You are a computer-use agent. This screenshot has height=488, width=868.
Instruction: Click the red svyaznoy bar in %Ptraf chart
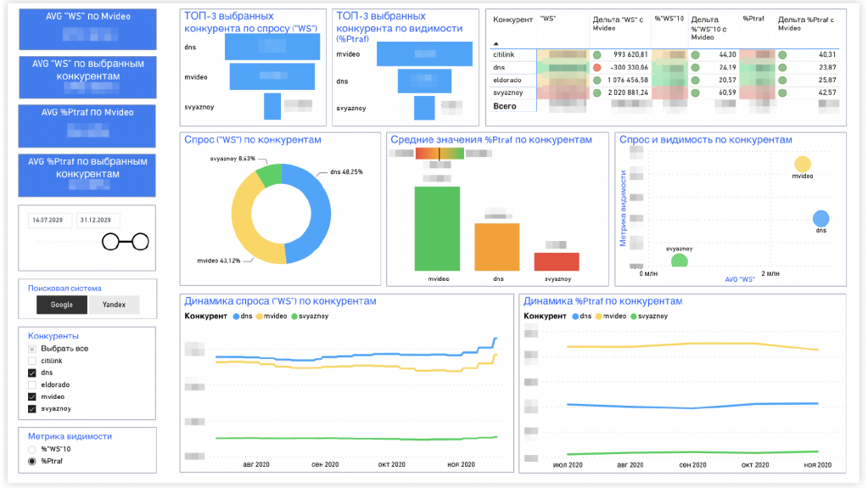click(x=557, y=262)
